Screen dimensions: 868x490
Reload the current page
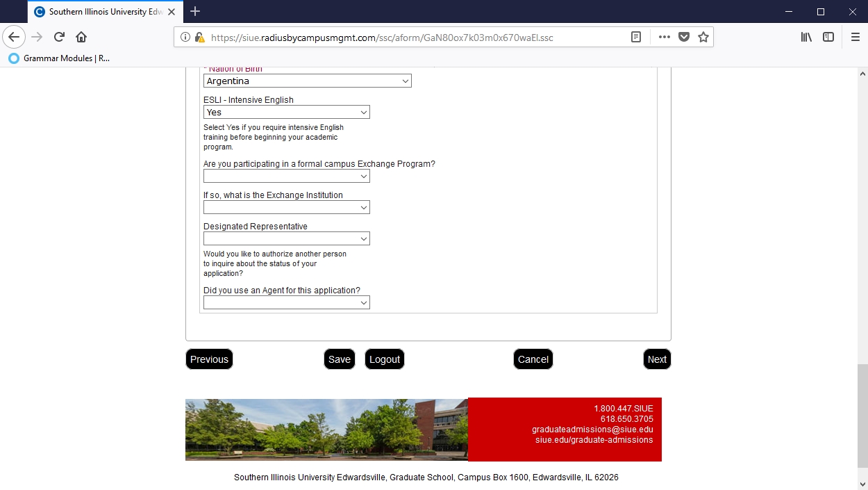tap(59, 37)
